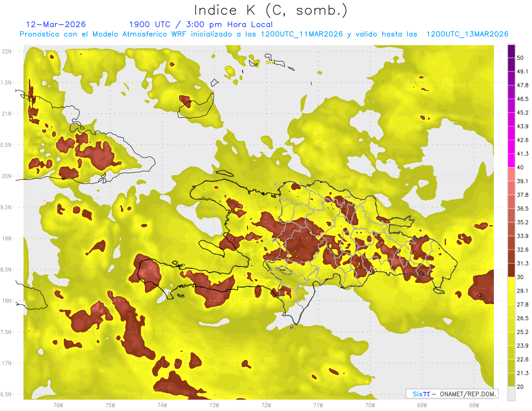Click the '22.6' color scale value

pyautogui.click(x=523, y=360)
